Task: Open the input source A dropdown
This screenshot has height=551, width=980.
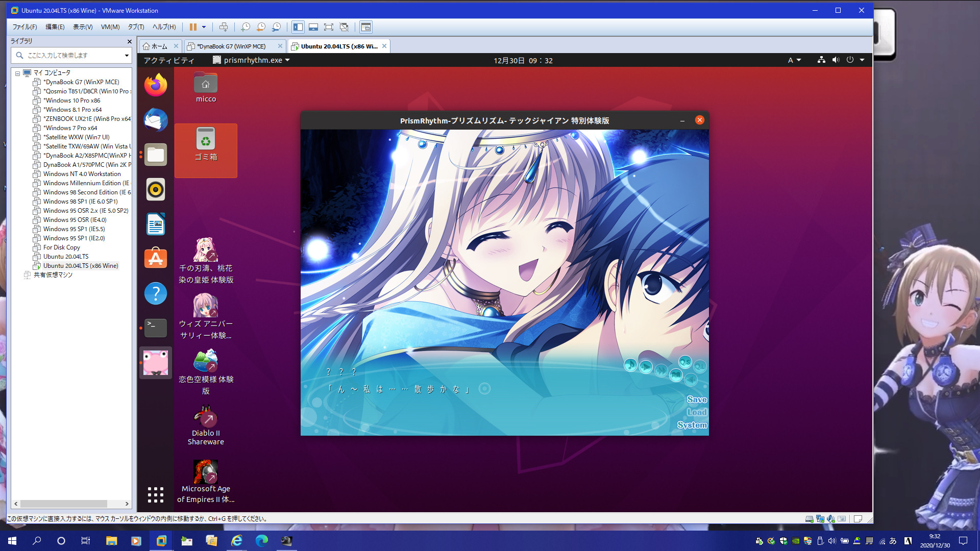Action: [794, 60]
